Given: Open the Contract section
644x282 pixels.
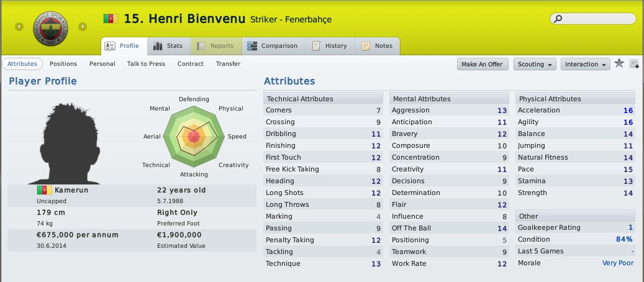Looking at the screenshot, I should (191, 64).
